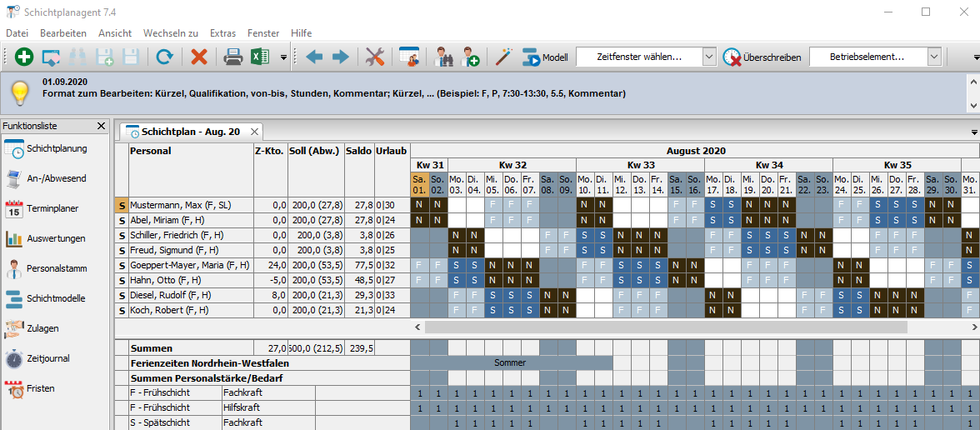This screenshot has height=430, width=980.
Task: Select the Sa. 01. day header
Action: pos(419,184)
